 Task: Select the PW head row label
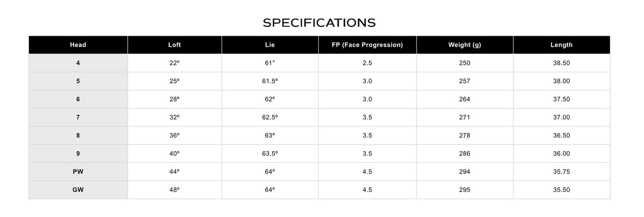(78, 172)
